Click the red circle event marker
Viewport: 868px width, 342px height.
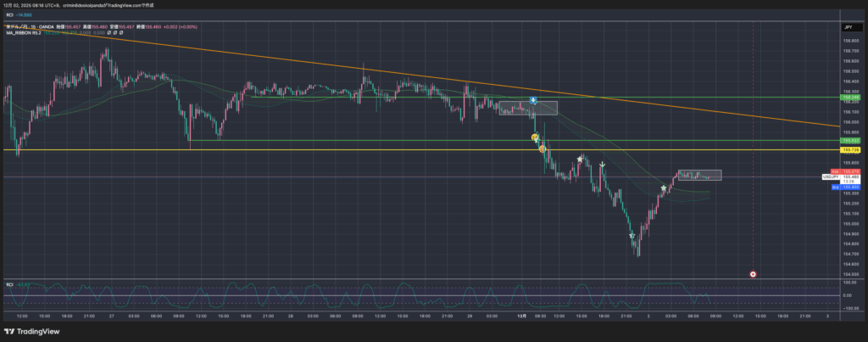coord(754,274)
